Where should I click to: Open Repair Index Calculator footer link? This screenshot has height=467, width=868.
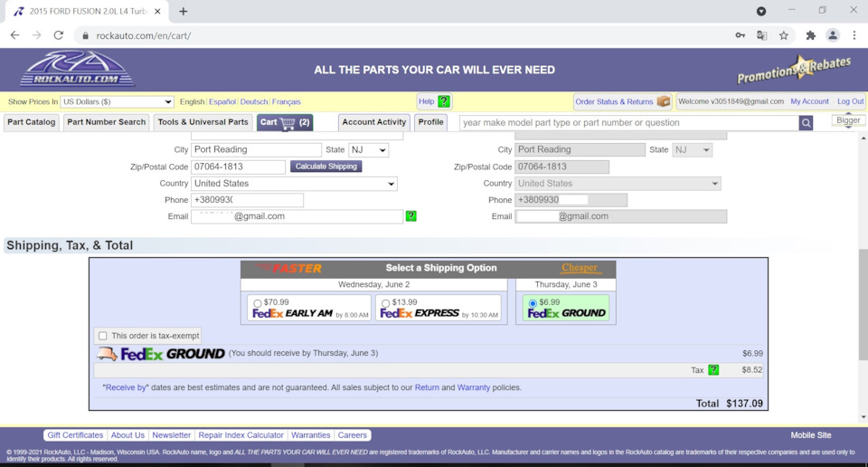[x=241, y=435]
